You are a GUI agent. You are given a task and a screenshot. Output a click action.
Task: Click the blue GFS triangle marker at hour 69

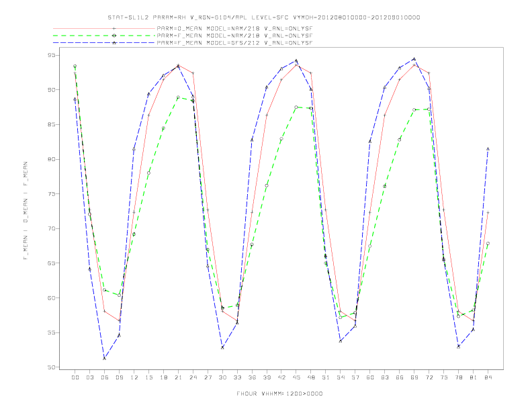414,58
